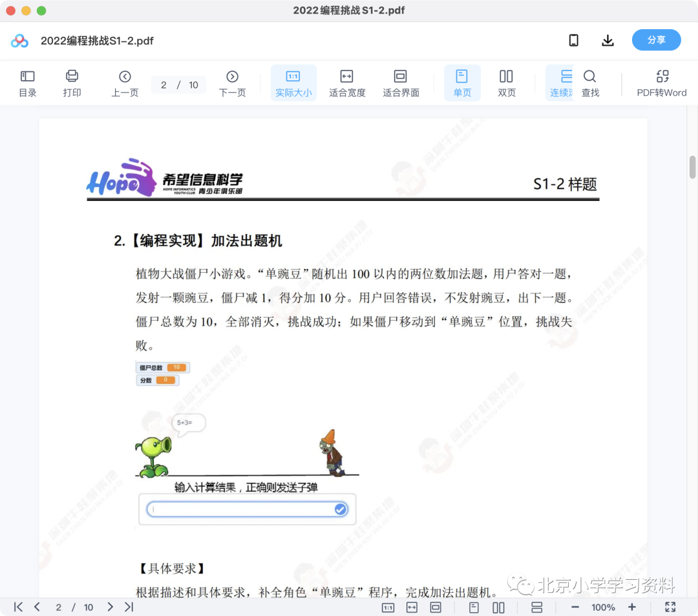Click the Baidu Netdisk cloud logo

pos(19,41)
